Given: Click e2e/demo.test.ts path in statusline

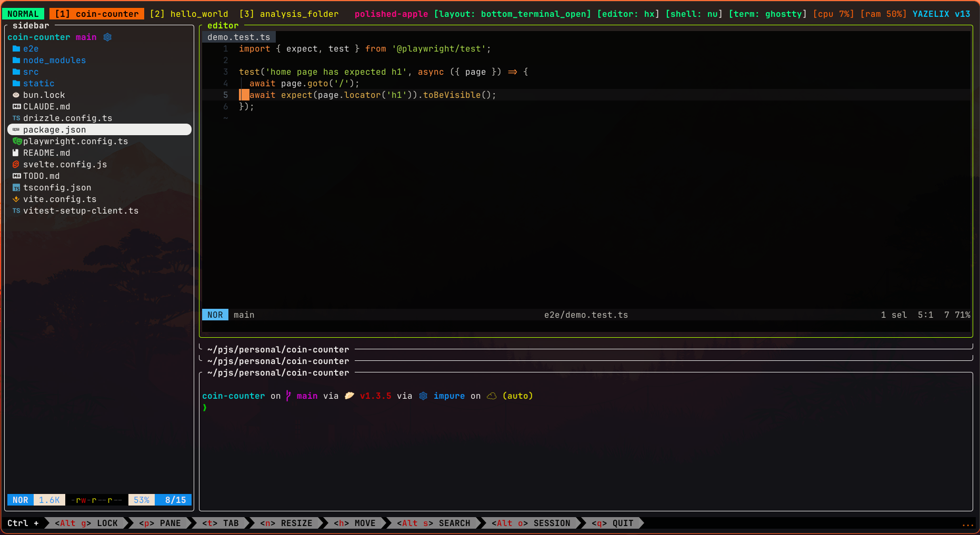Looking at the screenshot, I should [x=586, y=315].
